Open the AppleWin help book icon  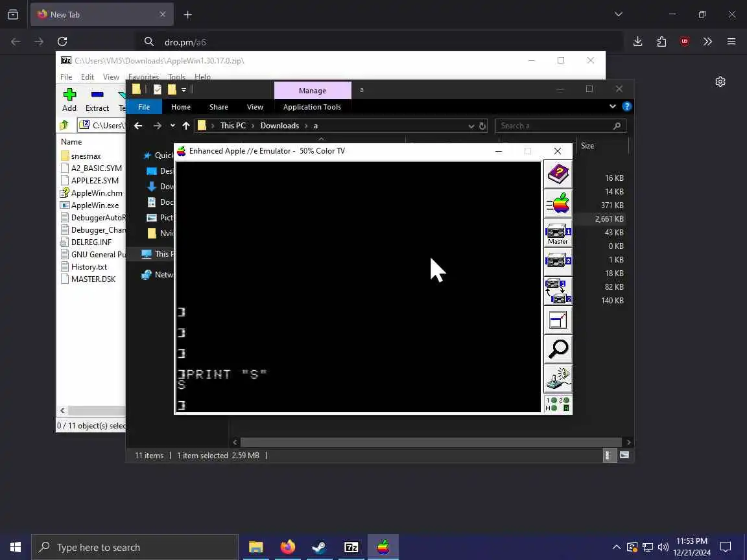(558, 174)
